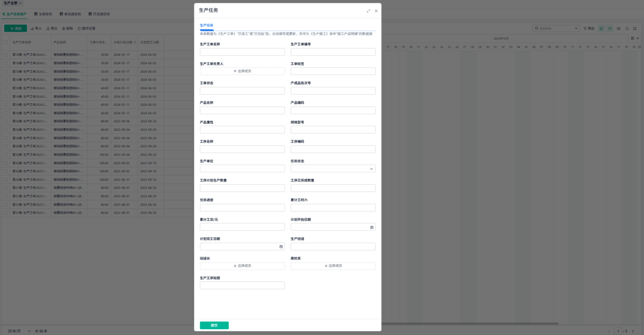Image resolution: width=644 pixels, height=335 pixels.
Task: Tick checkbox of the first 第36周 row
Action: pyautogui.click(x=6, y=121)
